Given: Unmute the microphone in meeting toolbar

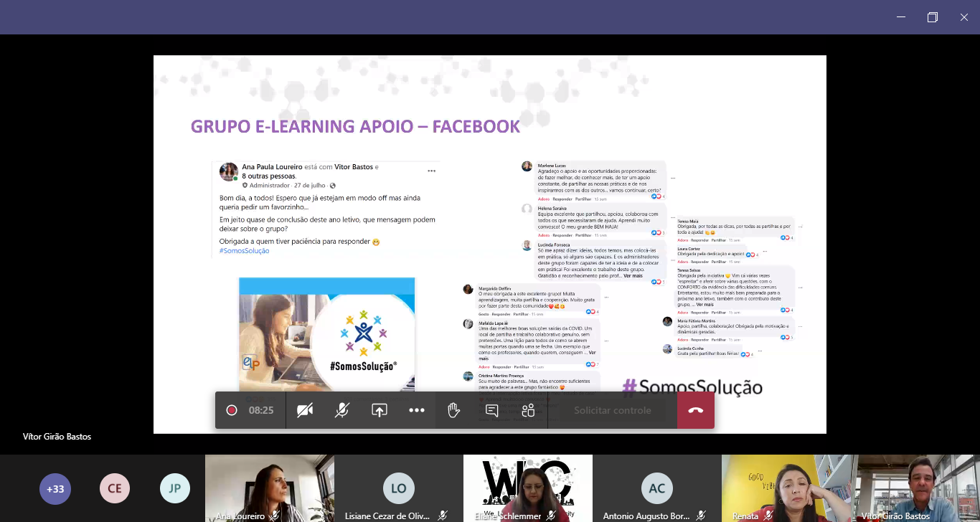Looking at the screenshot, I should (x=342, y=410).
